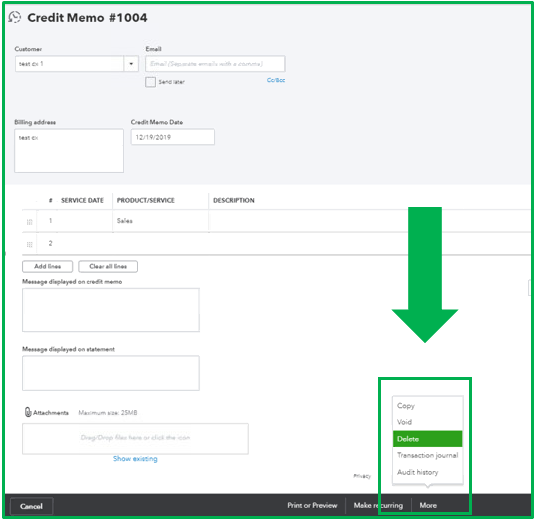Click into the Email input field
Viewport: 536px width, 521px height.
pos(215,64)
